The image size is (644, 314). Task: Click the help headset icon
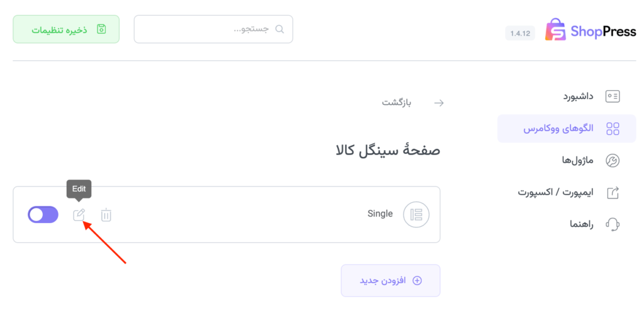pyautogui.click(x=612, y=224)
